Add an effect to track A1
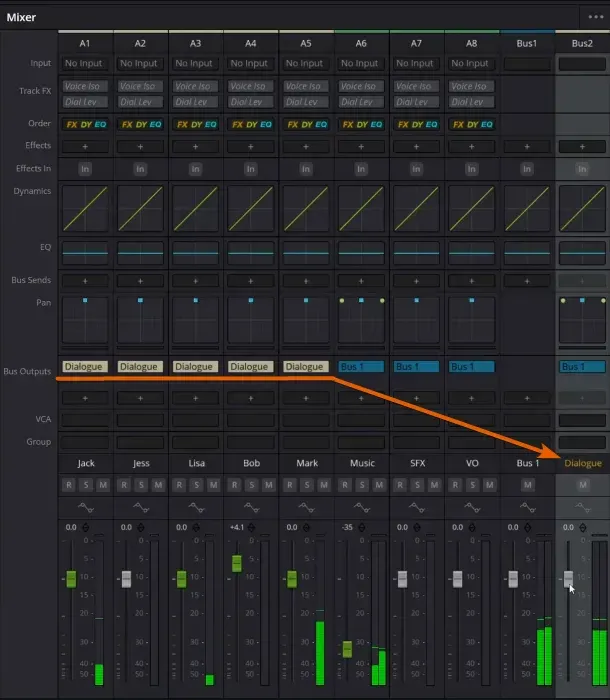The width and height of the screenshot is (610, 700). [x=85, y=146]
